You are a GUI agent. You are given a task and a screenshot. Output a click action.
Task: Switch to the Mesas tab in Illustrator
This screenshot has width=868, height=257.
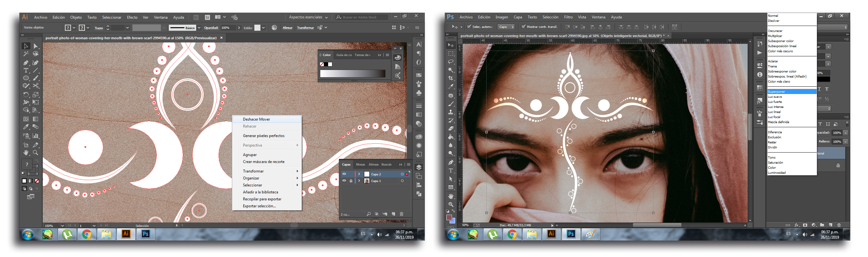[x=360, y=165]
